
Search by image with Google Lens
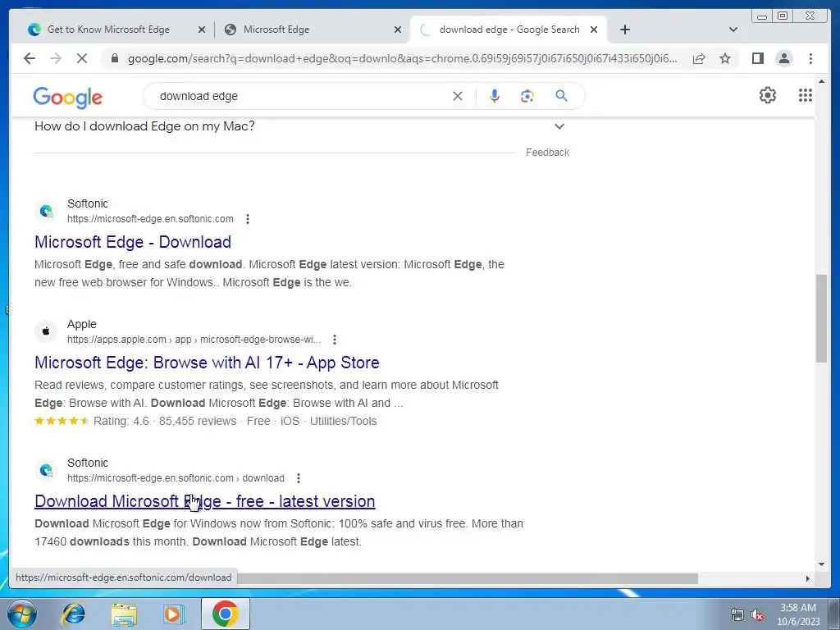[x=527, y=96]
